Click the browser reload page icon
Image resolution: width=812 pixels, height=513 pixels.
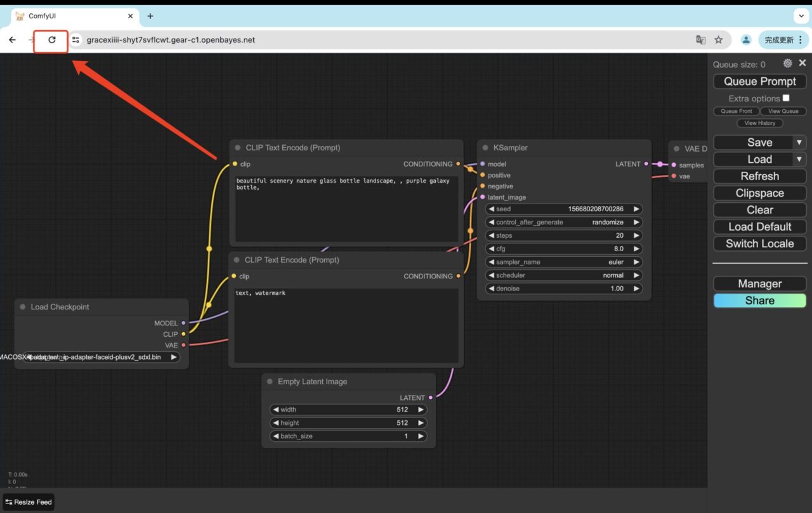[x=52, y=40]
